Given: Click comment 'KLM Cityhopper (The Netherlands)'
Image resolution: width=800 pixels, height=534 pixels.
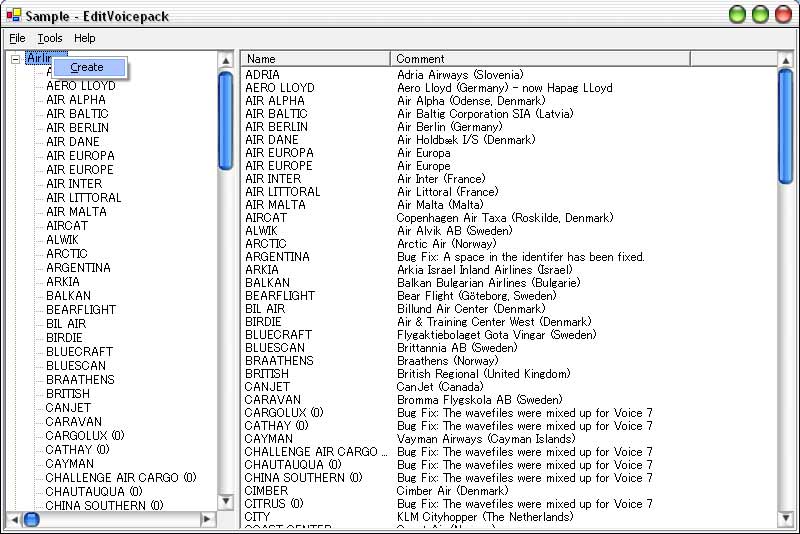Looking at the screenshot, I should pos(485,517).
